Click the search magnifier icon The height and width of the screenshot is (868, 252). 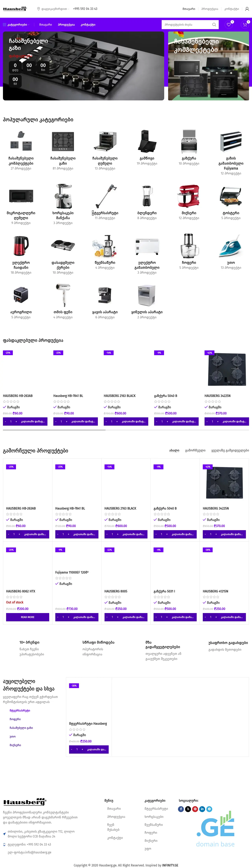click(x=214, y=25)
